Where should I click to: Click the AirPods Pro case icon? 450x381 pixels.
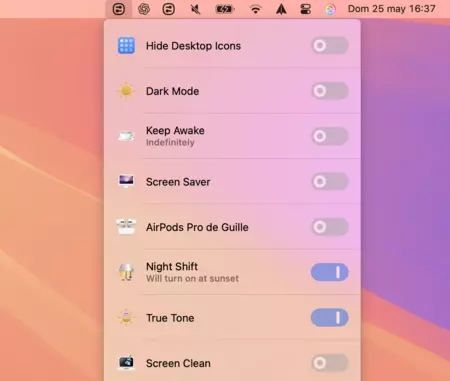pyautogui.click(x=126, y=227)
